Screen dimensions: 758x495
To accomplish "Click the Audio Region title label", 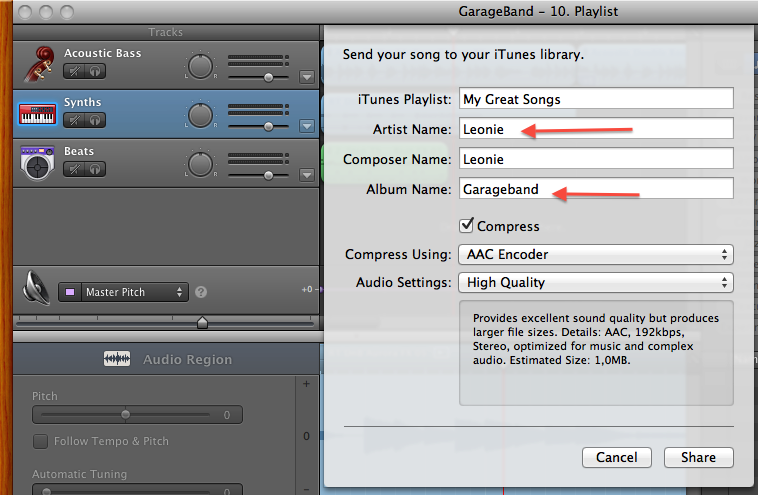I will tap(187, 360).
